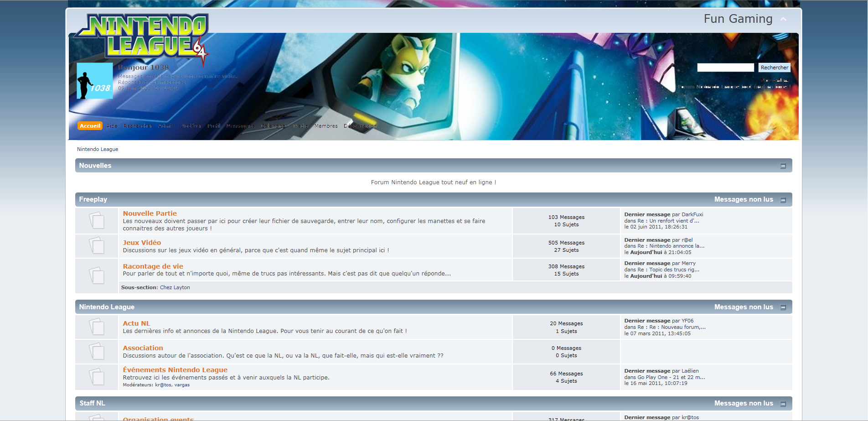Click the 'Forum Nintendo League tout neuf en ligne !' news text
This screenshot has height=421, width=868.
click(434, 182)
